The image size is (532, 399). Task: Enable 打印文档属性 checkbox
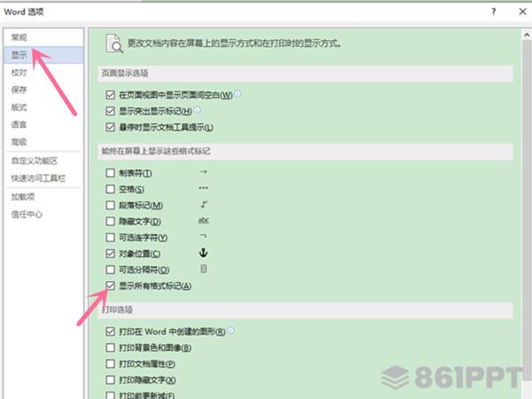point(110,364)
